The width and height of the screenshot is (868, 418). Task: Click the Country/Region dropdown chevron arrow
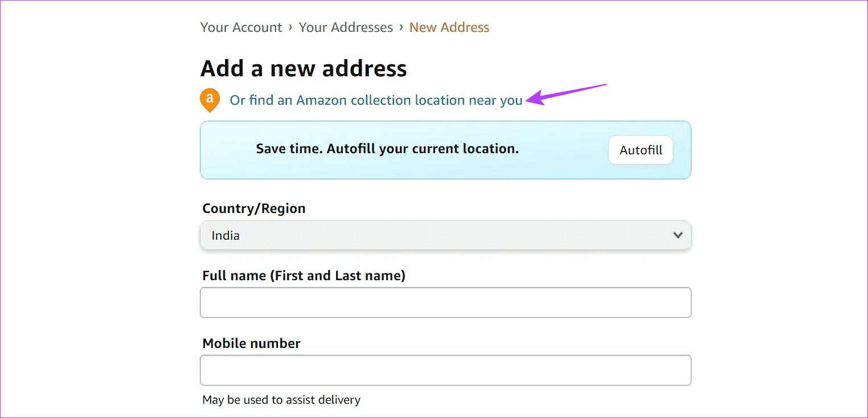[x=678, y=235]
